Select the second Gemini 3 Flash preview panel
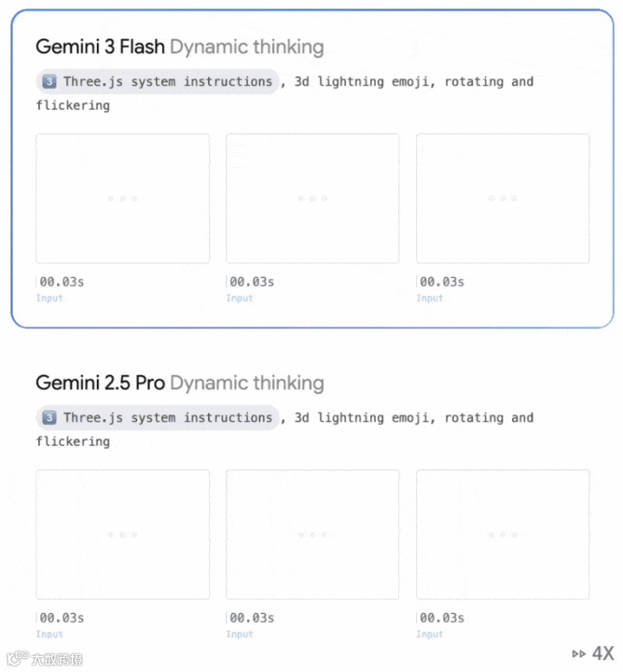Screen dimensions: 623x672 [312, 198]
